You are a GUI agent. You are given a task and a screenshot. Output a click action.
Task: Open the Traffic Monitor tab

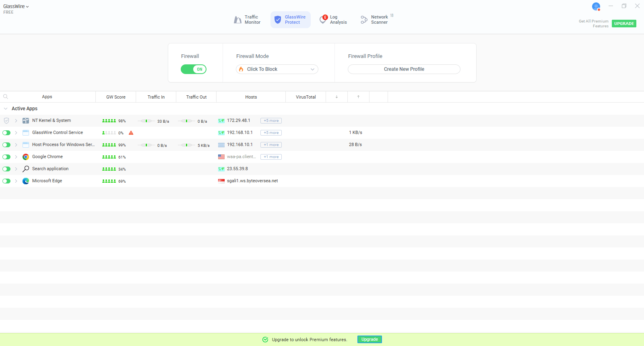coord(247,20)
